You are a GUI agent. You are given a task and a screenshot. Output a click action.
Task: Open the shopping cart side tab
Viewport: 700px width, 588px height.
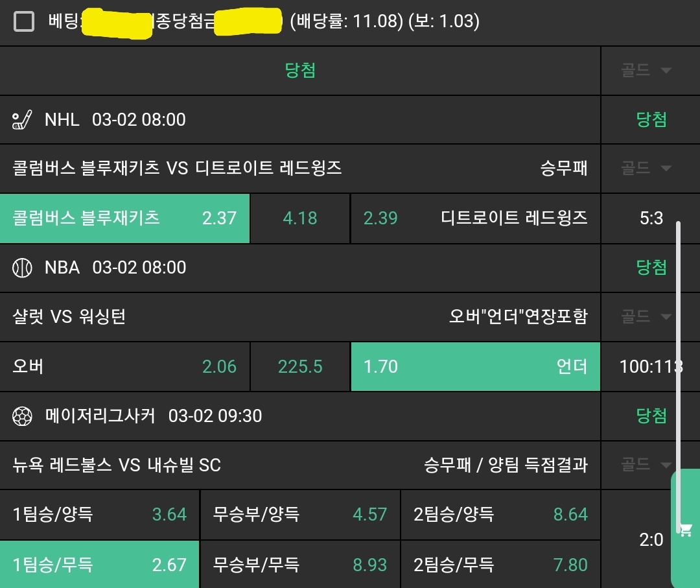[686, 529]
